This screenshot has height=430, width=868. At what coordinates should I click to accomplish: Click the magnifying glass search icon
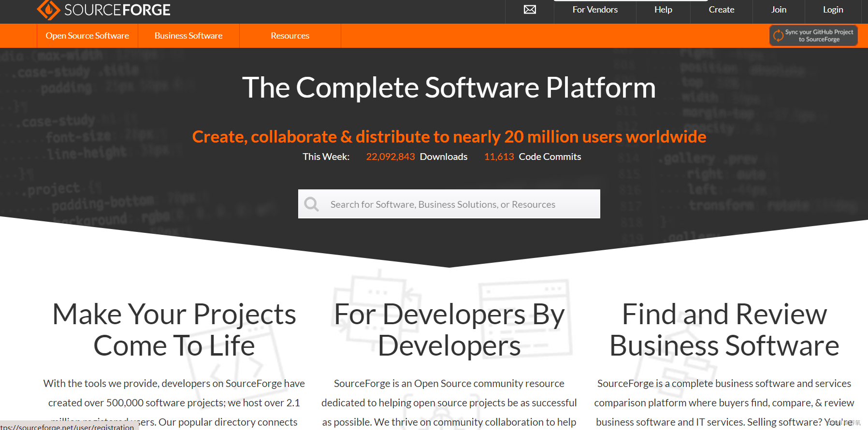coord(311,204)
